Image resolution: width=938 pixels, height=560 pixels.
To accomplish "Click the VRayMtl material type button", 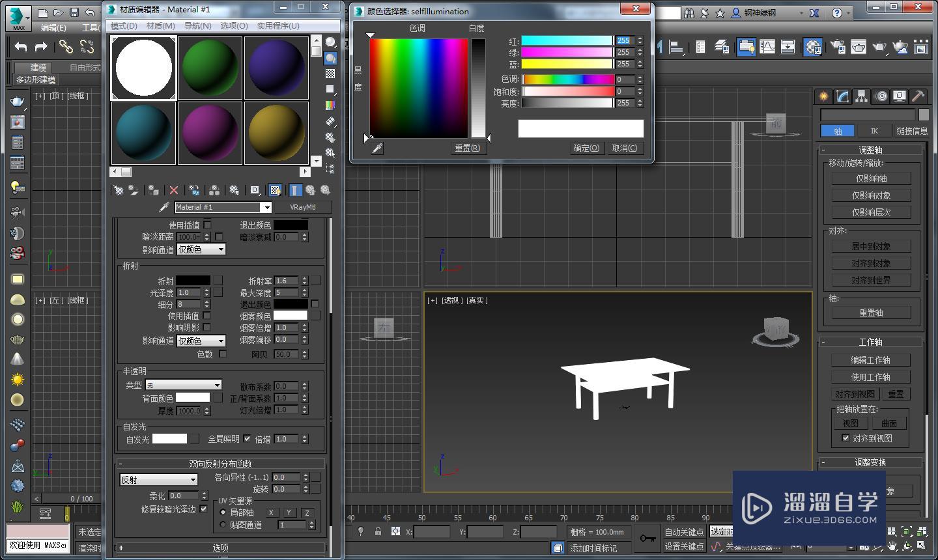I will click(302, 207).
